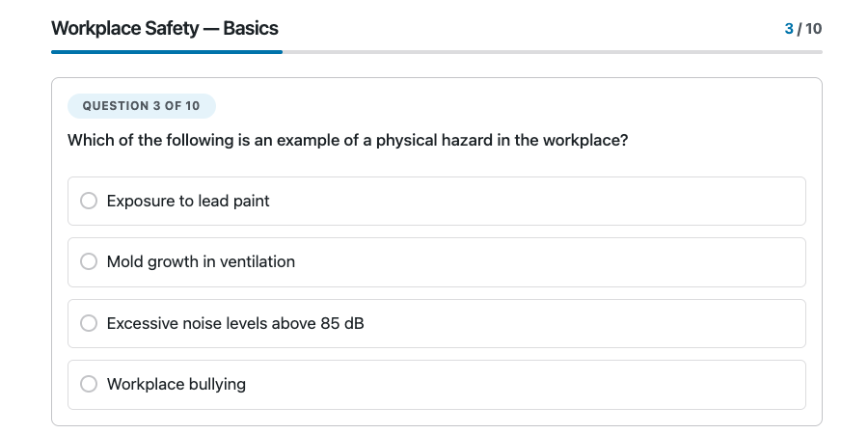Viewport: 868px width, 434px height.
Task: Pick the radio circle for 'Excessive noise levels'
Action: pyautogui.click(x=89, y=323)
